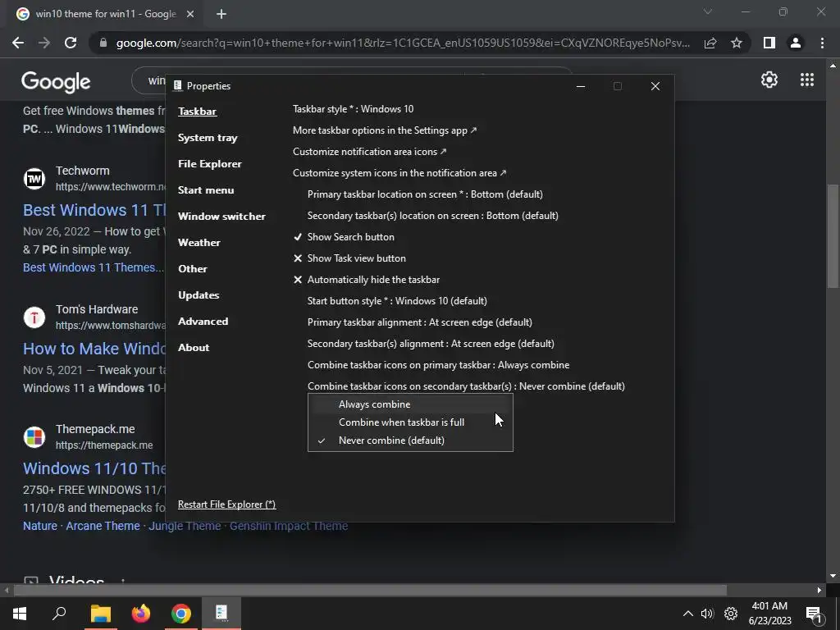Open Google quick settings gear
The width and height of the screenshot is (840, 630).
[769, 80]
